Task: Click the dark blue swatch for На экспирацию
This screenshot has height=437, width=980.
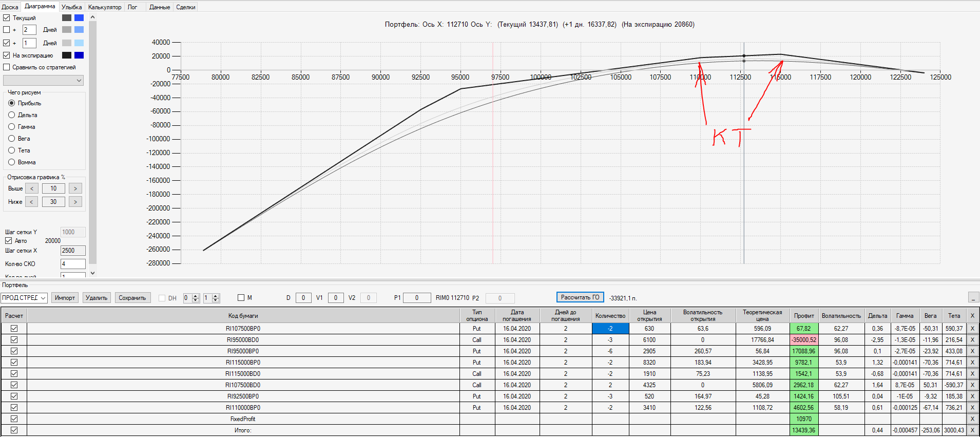Action: pyautogui.click(x=79, y=55)
